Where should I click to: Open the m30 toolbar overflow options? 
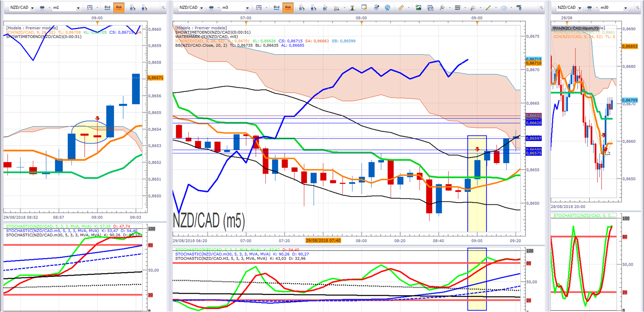(x=638, y=8)
